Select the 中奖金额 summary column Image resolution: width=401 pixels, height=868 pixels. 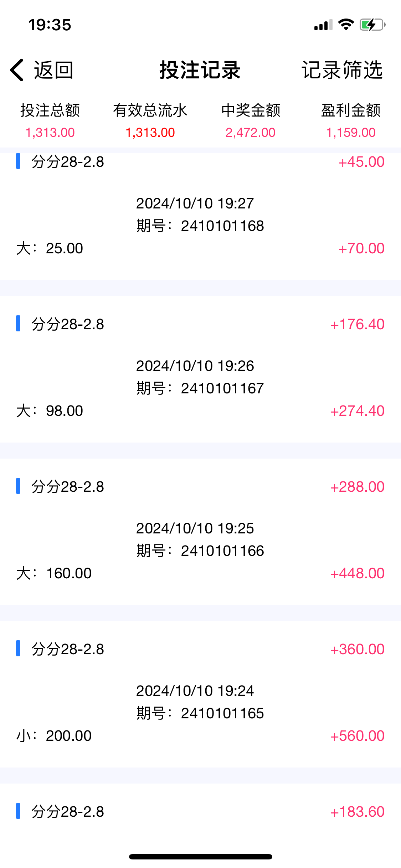251,121
